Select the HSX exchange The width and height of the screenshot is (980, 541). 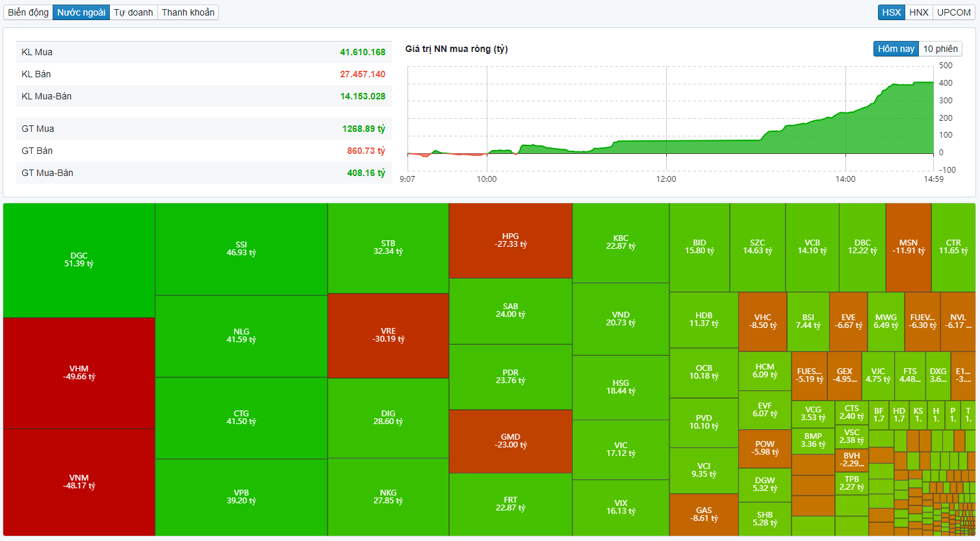[x=892, y=12]
